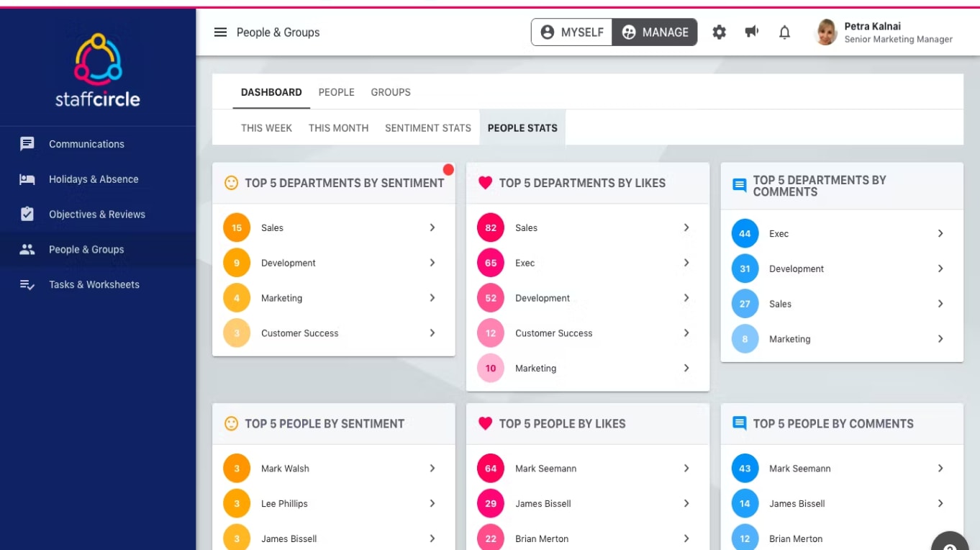This screenshot has width=980, height=550.
Task: Click the hamburger menu icon
Action: [x=221, y=32]
